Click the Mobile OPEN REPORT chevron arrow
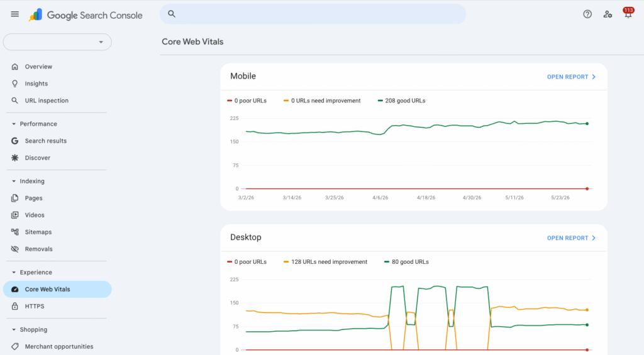 click(x=594, y=77)
